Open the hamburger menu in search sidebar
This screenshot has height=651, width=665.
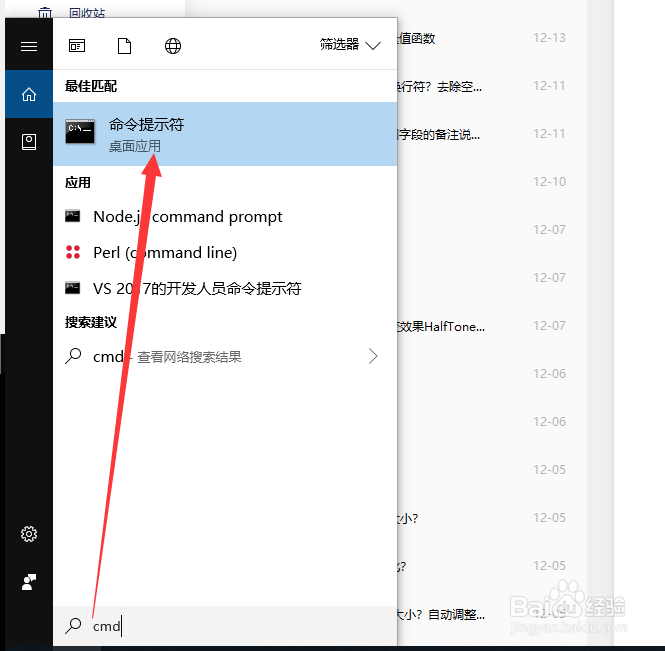point(29,46)
